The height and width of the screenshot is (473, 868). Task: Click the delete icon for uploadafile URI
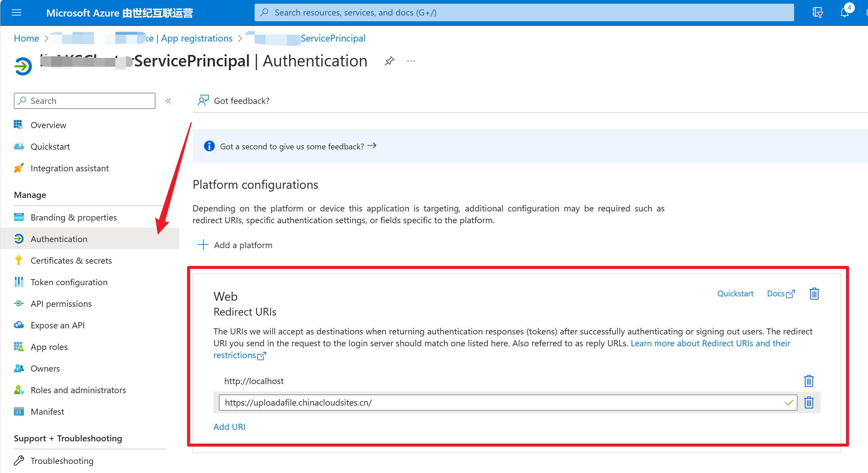click(809, 403)
